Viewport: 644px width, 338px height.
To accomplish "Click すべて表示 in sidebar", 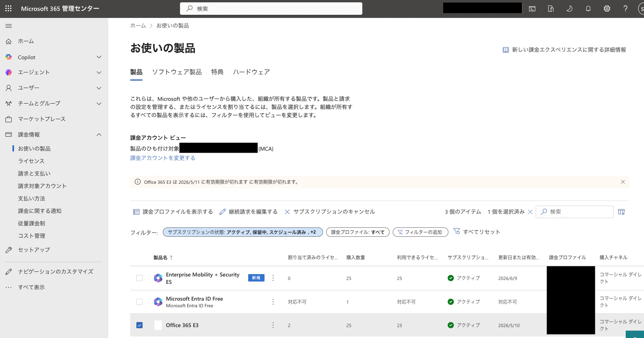I will point(31,287).
